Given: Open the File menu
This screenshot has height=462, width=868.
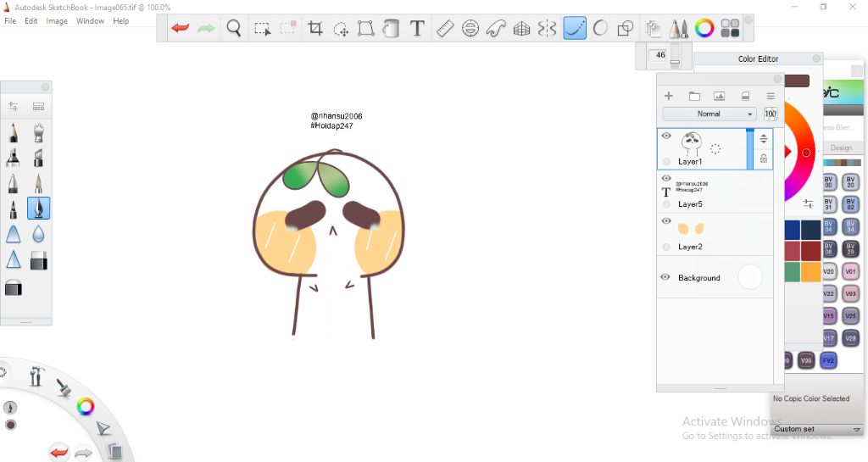Looking at the screenshot, I should (10, 21).
